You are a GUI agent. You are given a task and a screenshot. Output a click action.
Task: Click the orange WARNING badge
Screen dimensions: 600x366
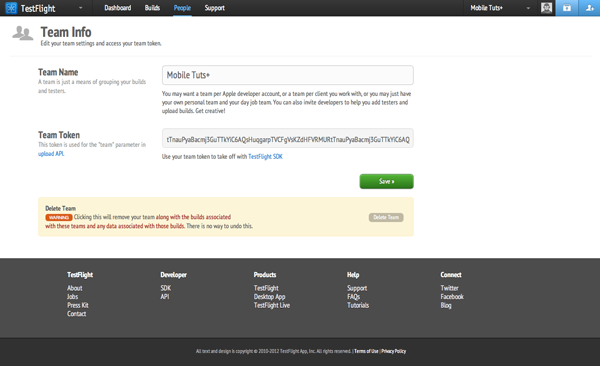click(x=59, y=217)
